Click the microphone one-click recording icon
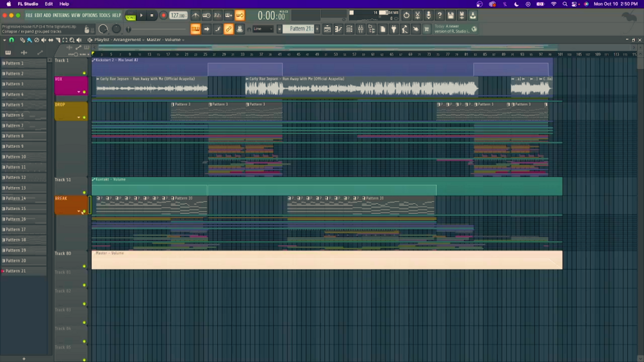 pos(429,15)
